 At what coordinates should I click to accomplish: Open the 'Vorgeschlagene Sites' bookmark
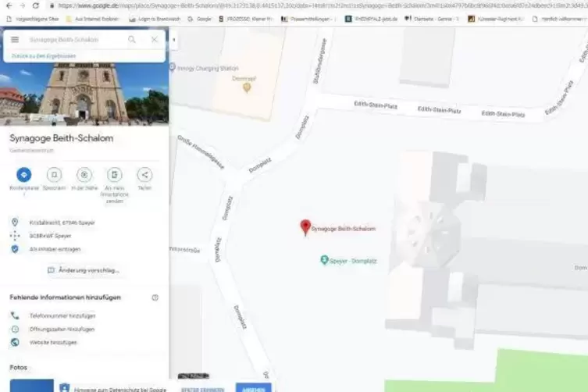coord(33,19)
